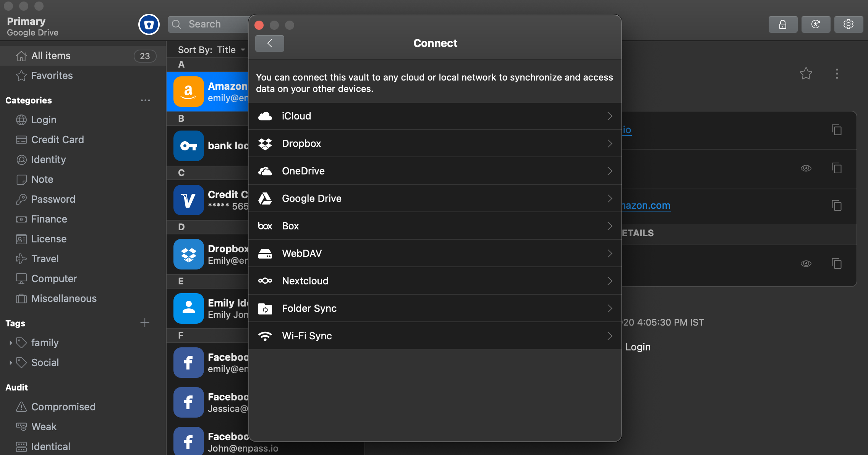Choose Folder Sync option

click(435, 308)
